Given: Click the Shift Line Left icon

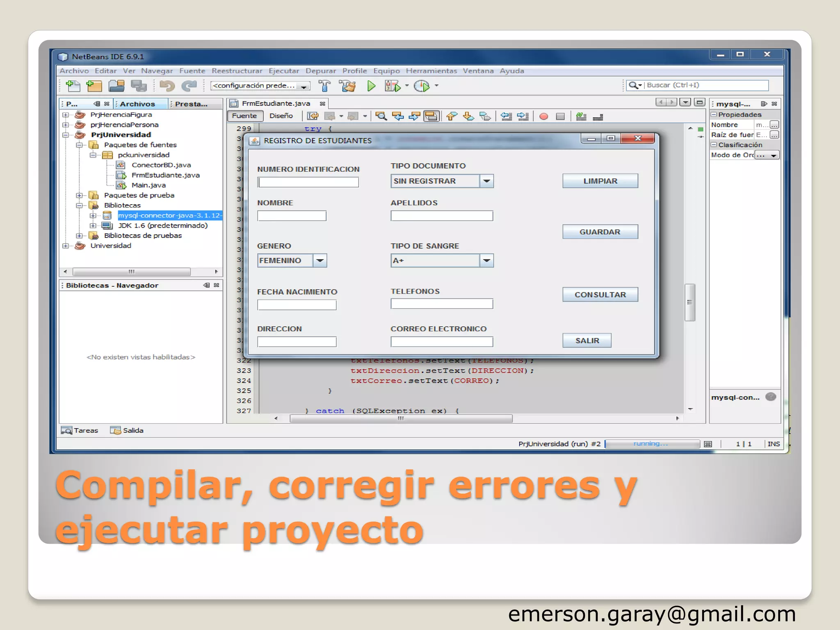Looking at the screenshot, I should (x=507, y=116).
